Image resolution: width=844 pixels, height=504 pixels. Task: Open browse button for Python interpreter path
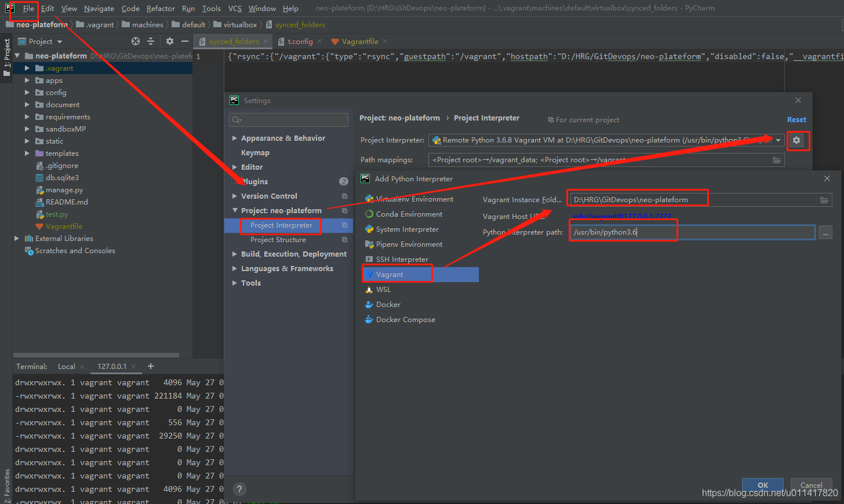coord(825,232)
